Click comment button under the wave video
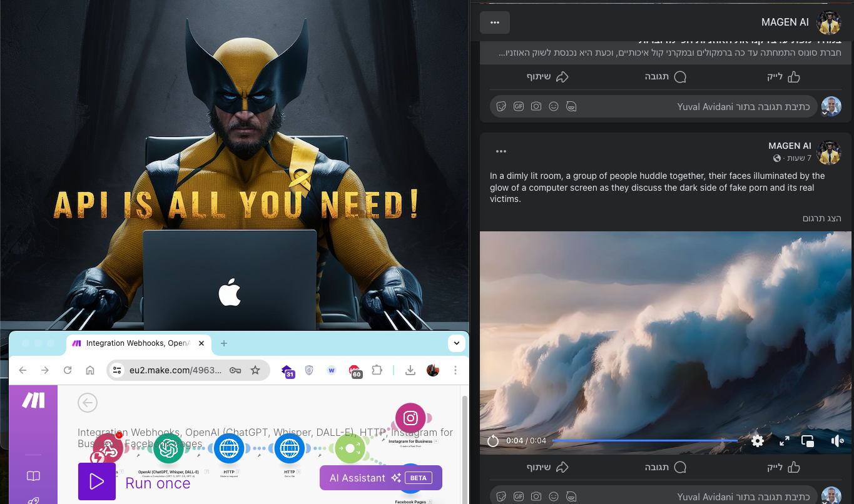The image size is (854, 504). pos(666,467)
